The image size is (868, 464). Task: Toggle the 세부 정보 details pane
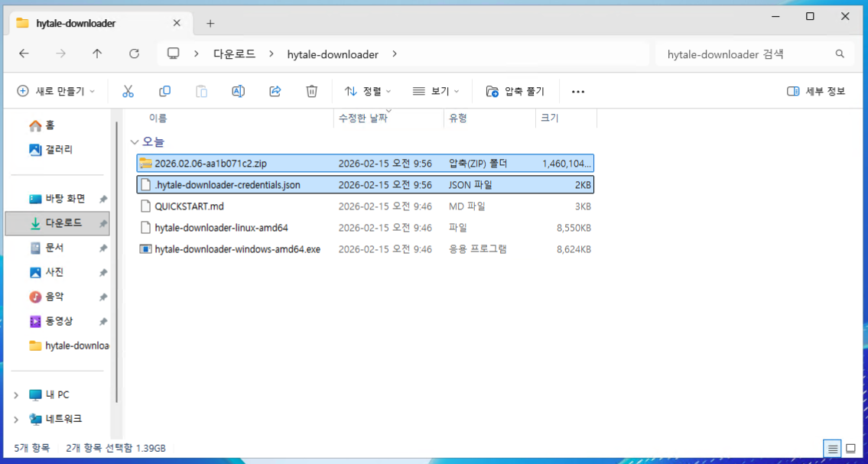817,91
